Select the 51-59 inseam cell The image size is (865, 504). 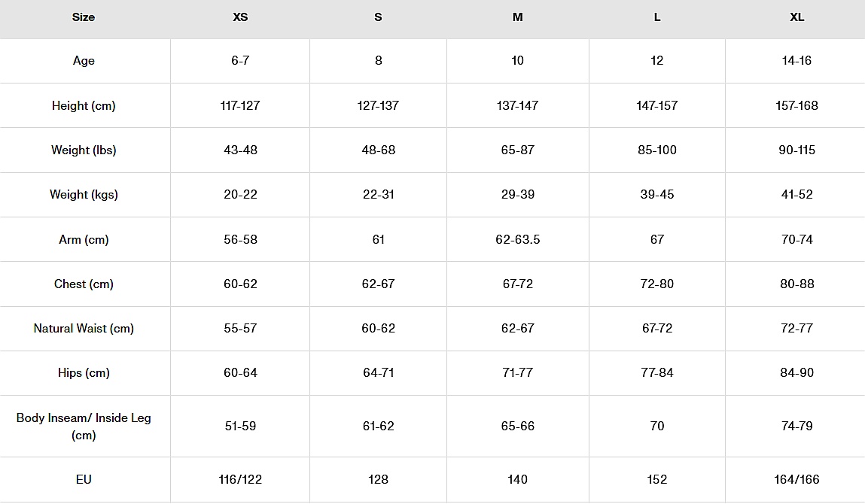pyautogui.click(x=240, y=426)
